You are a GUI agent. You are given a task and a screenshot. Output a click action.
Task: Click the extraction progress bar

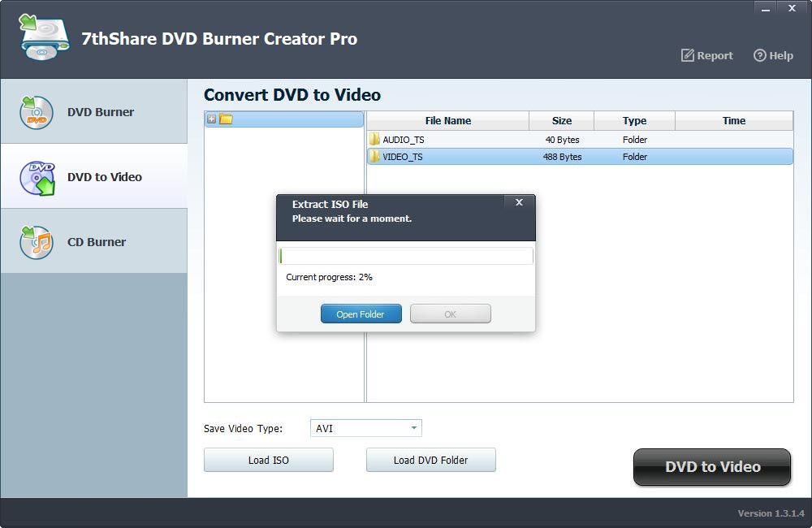click(406, 256)
